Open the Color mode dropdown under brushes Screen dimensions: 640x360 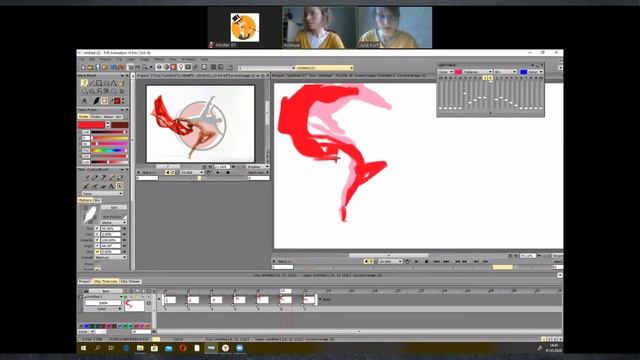tap(102, 193)
